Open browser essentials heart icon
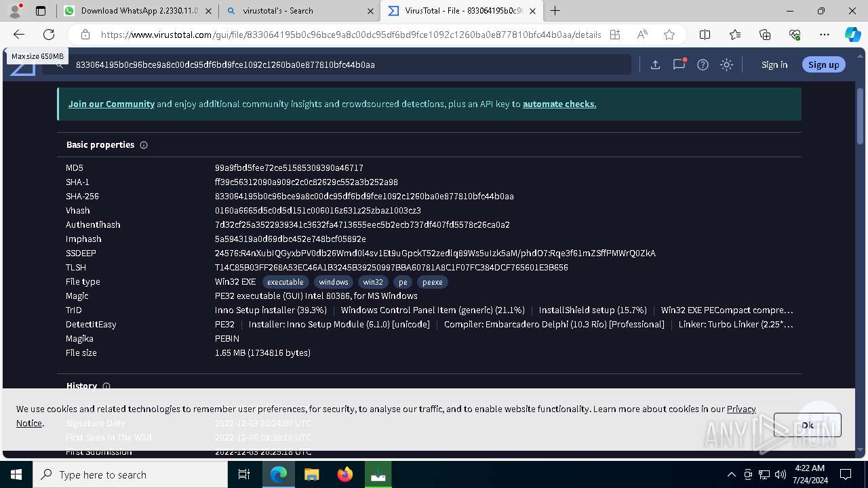868x488 pixels. coord(795,35)
